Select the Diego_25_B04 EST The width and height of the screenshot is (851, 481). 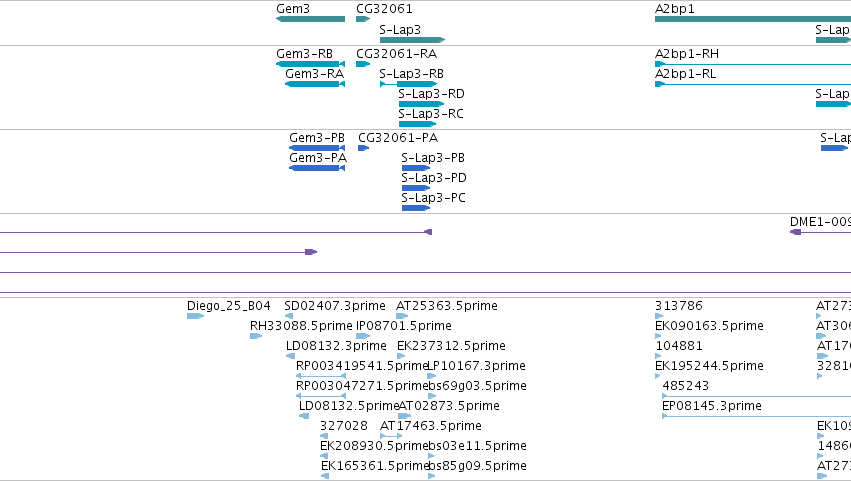click(x=195, y=316)
